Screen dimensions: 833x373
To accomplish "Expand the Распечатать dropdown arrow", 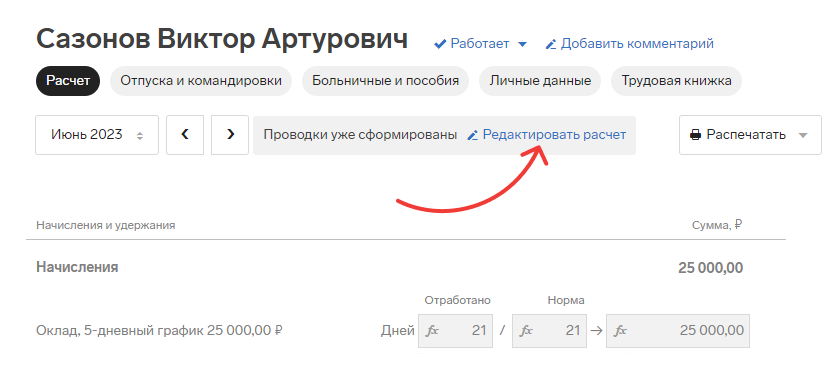I will coord(803,135).
